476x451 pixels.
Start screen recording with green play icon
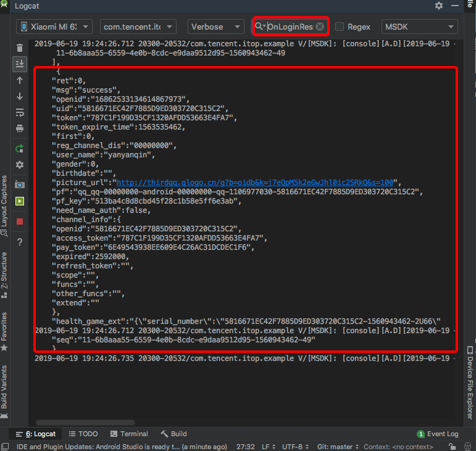click(20, 201)
